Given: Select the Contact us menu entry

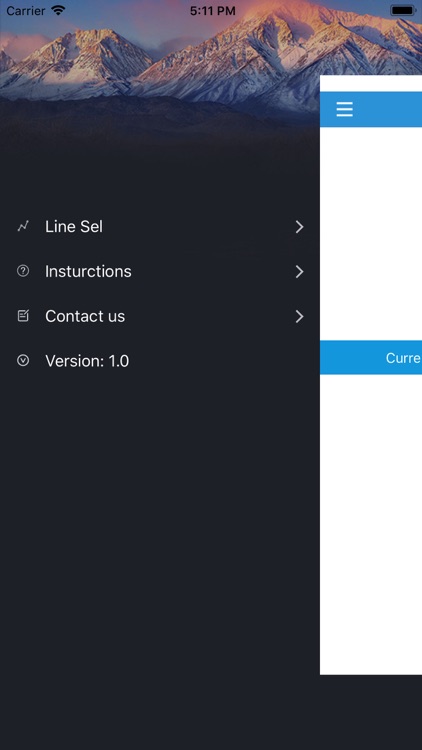Looking at the screenshot, I should pyautogui.click(x=160, y=316).
